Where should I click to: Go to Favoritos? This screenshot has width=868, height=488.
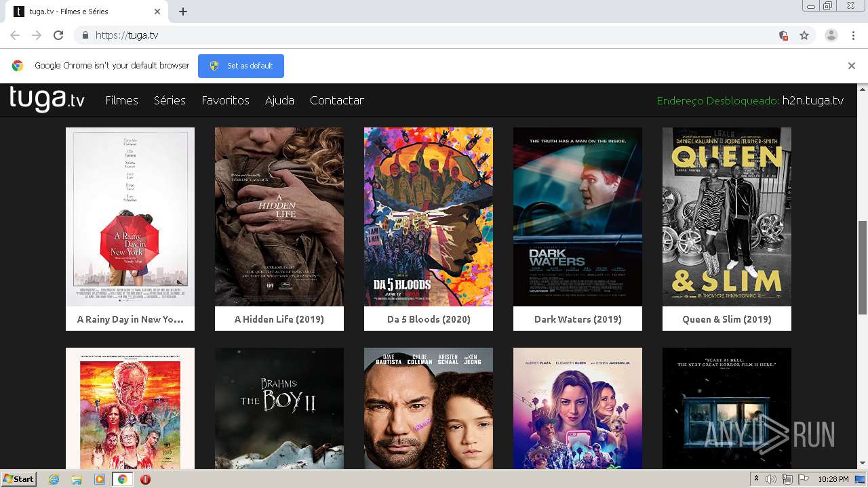[x=225, y=100]
